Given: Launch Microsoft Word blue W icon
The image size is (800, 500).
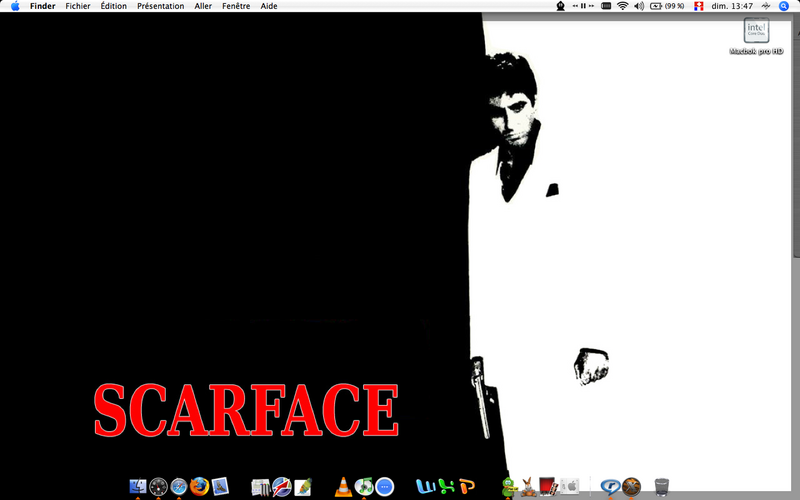Looking at the screenshot, I should 426,486.
